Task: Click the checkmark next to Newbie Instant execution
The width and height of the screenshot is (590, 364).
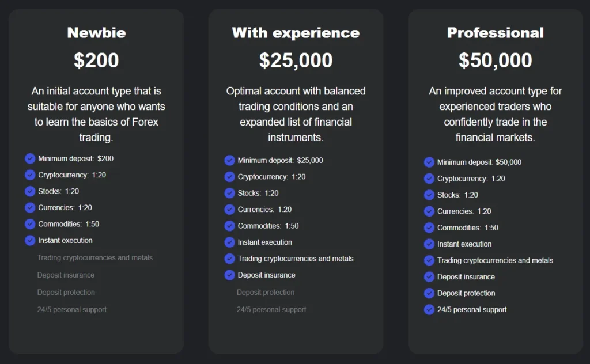Action: [x=30, y=240]
